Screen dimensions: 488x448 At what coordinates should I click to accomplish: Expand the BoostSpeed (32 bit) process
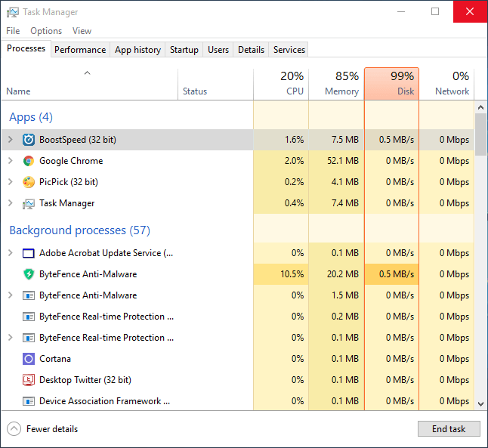(x=11, y=140)
